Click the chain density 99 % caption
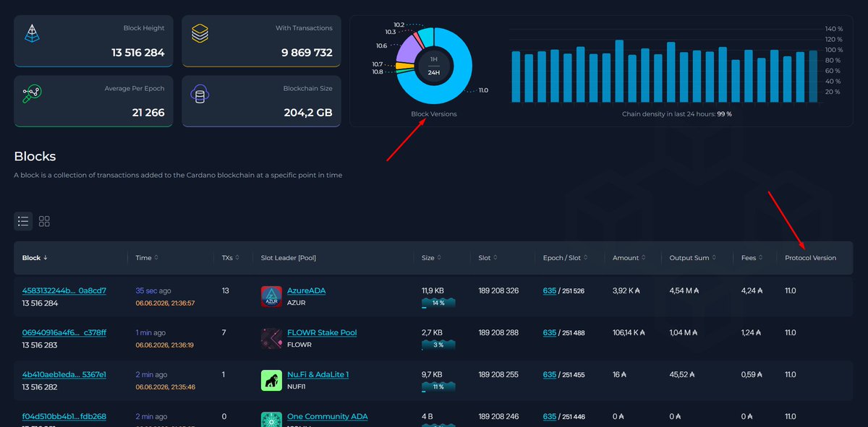 (x=677, y=114)
